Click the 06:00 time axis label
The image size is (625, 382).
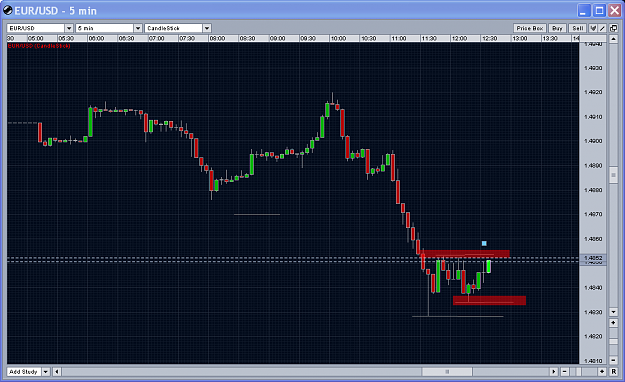tap(96, 39)
